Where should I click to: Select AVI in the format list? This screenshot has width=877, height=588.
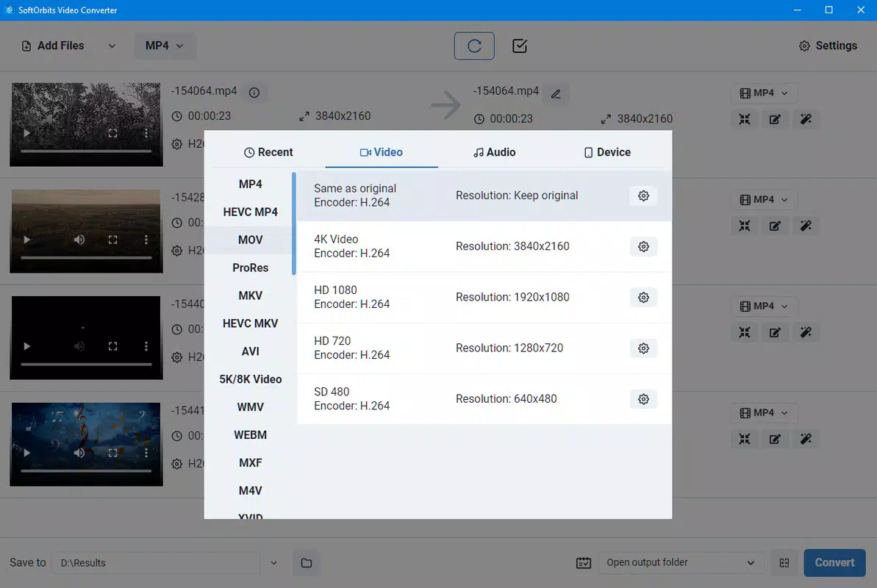[250, 351]
